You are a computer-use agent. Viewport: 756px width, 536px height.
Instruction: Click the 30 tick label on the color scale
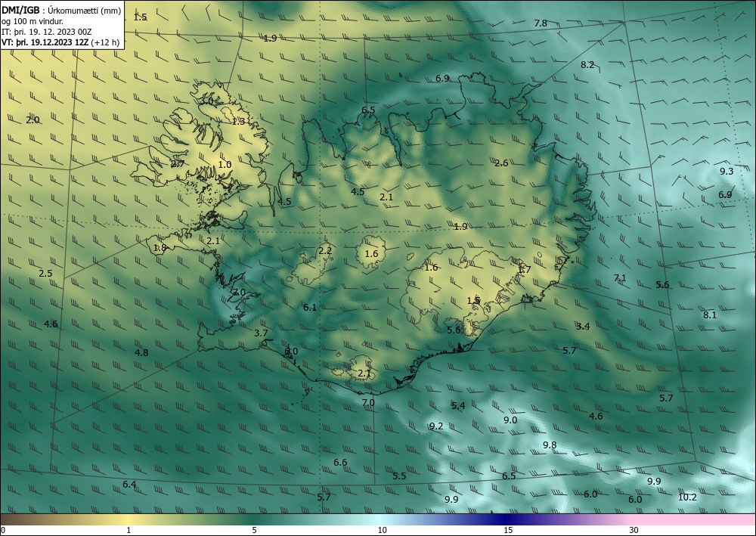(634, 530)
